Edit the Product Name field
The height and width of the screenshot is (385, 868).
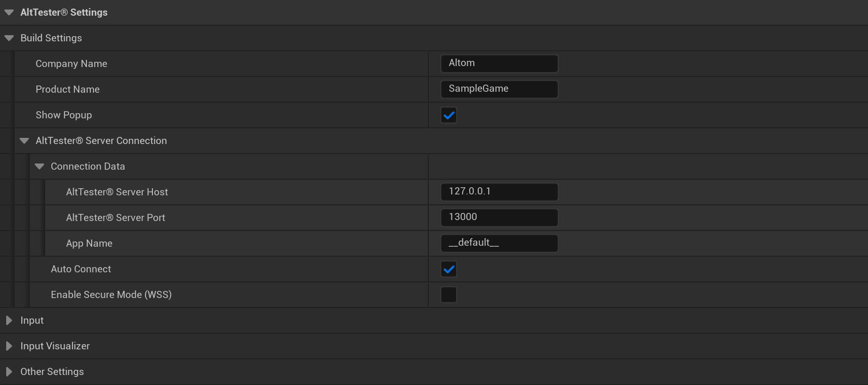point(500,89)
